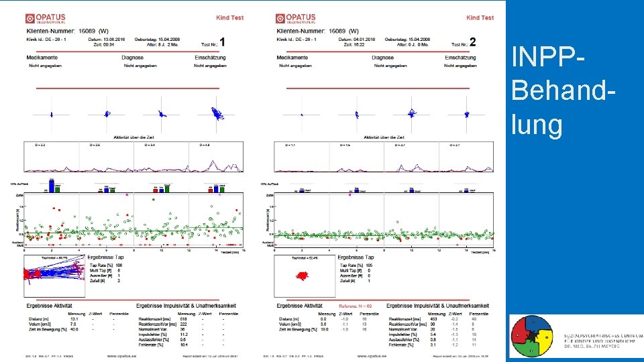The height and width of the screenshot is (362, 644).
Task: Click 'Reaktionszeit [ms]' row in Test 1
Action: tap(182, 319)
